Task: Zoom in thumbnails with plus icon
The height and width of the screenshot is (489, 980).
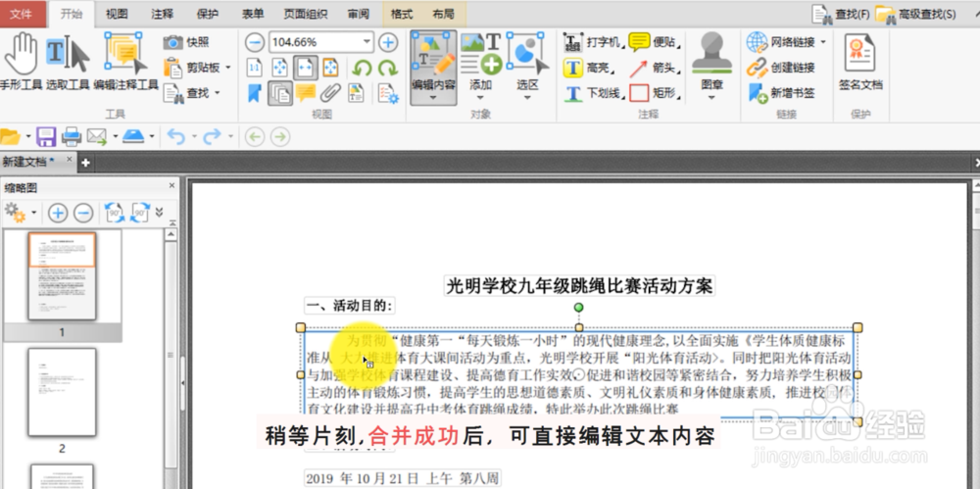Action: click(x=58, y=214)
